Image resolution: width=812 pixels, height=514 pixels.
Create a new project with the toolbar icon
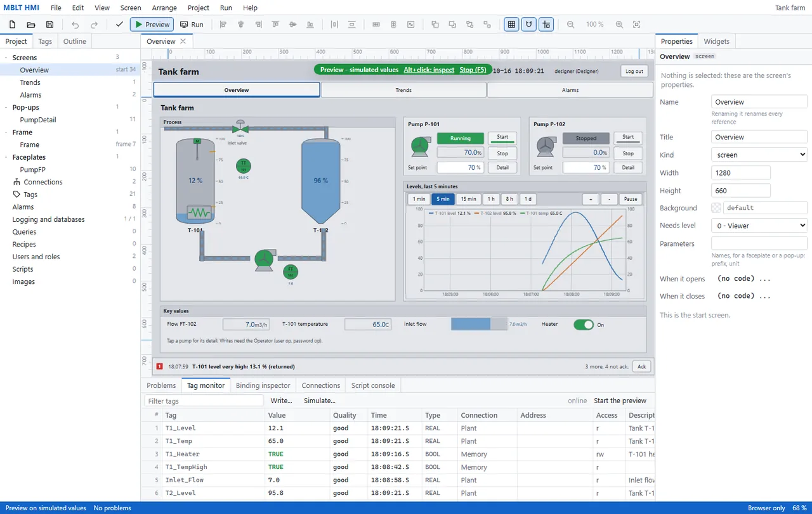click(x=12, y=25)
